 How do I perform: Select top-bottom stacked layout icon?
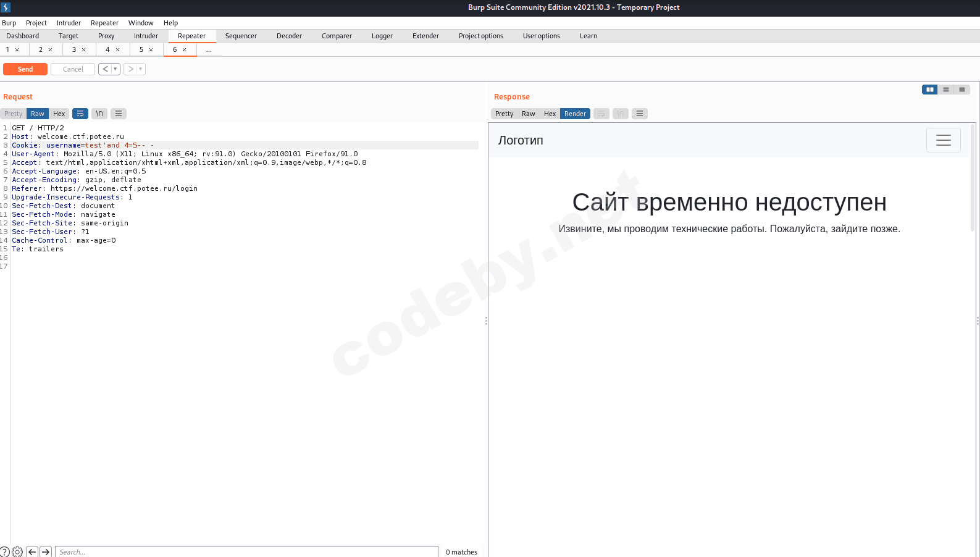point(945,90)
